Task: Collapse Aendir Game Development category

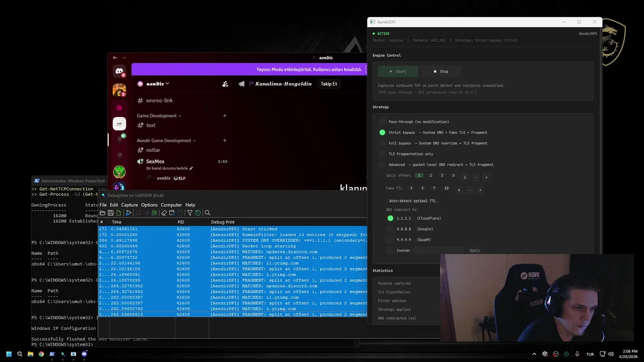Action: [166, 140]
